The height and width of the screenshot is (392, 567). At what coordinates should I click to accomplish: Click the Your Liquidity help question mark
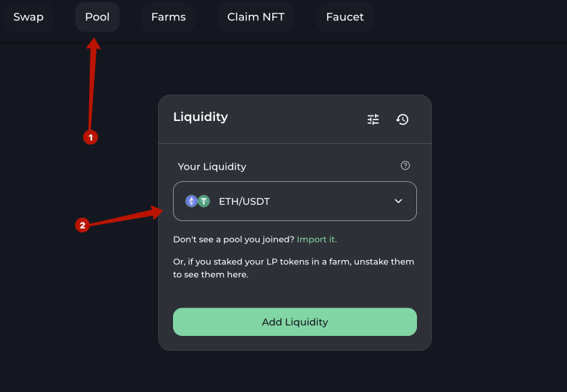coord(405,166)
